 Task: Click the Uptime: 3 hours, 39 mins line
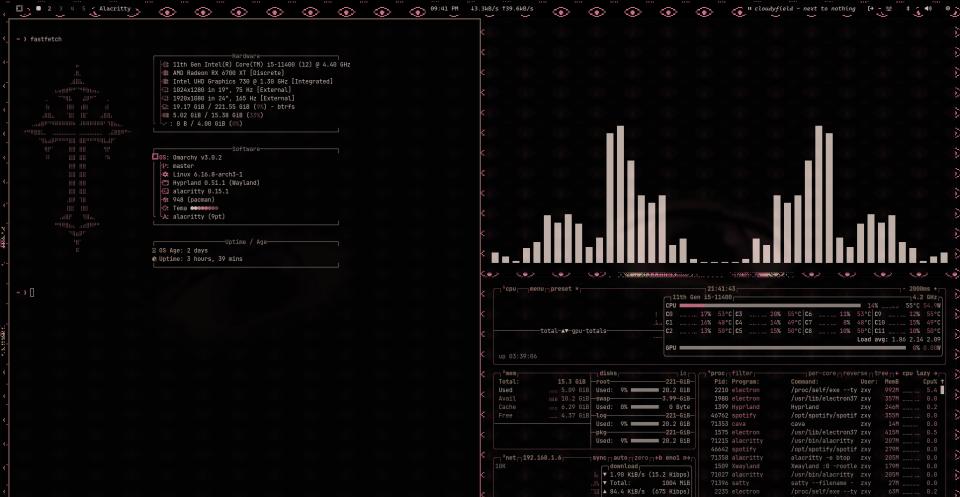(x=197, y=259)
